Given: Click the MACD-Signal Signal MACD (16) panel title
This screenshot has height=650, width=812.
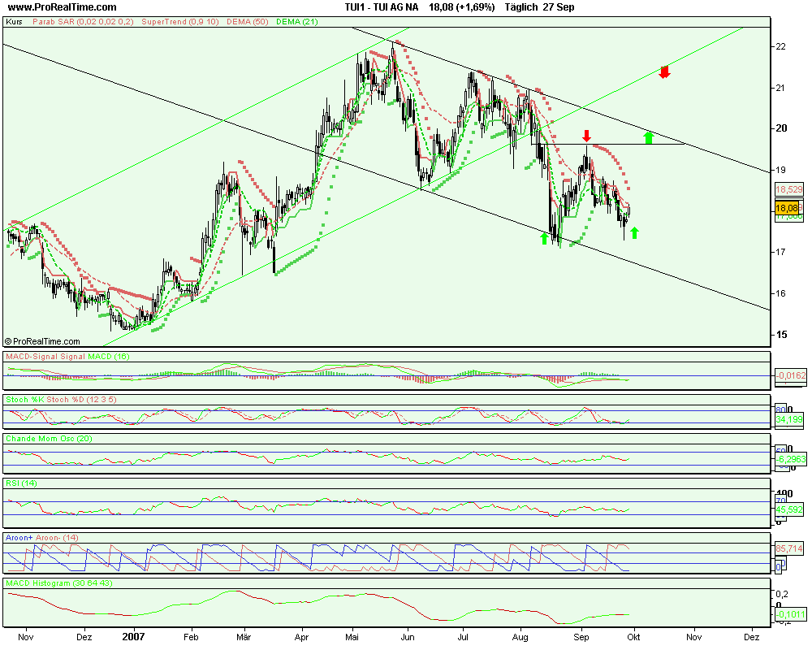Looking at the screenshot, I should (67, 357).
